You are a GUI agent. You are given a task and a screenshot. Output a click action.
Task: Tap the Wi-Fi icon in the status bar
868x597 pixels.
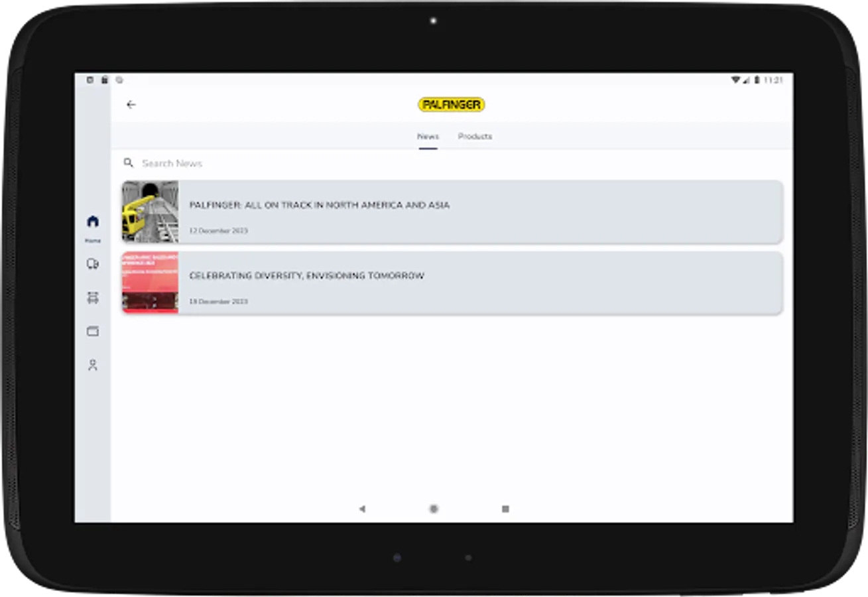coord(735,78)
